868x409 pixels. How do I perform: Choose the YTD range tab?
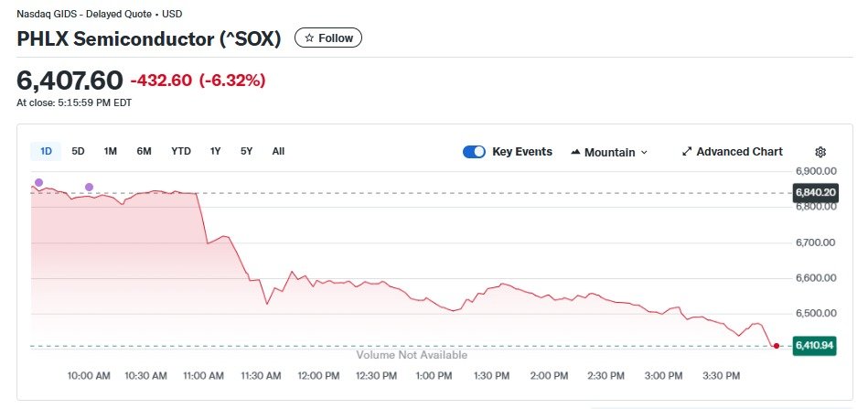click(x=181, y=151)
